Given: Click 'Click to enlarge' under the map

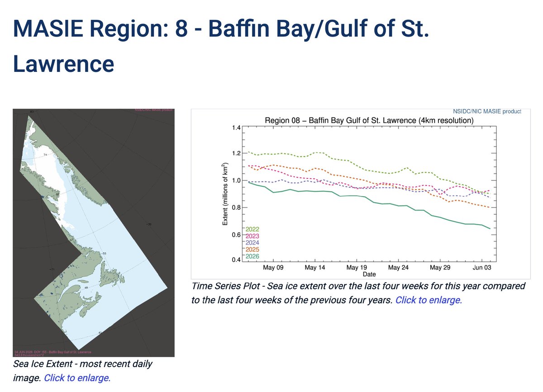Looking at the screenshot, I should [x=77, y=378].
